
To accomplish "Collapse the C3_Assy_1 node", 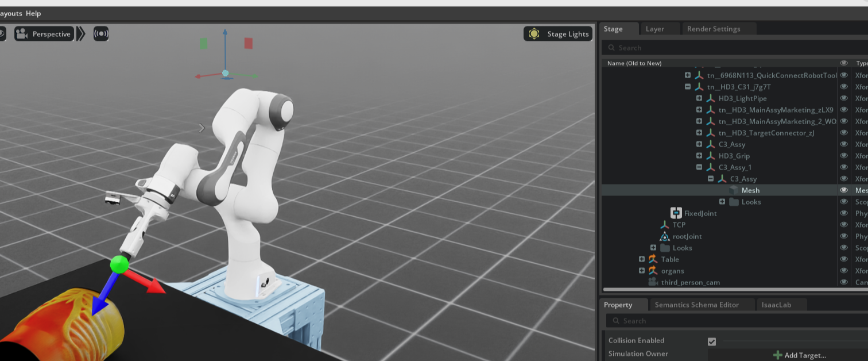I will (699, 167).
